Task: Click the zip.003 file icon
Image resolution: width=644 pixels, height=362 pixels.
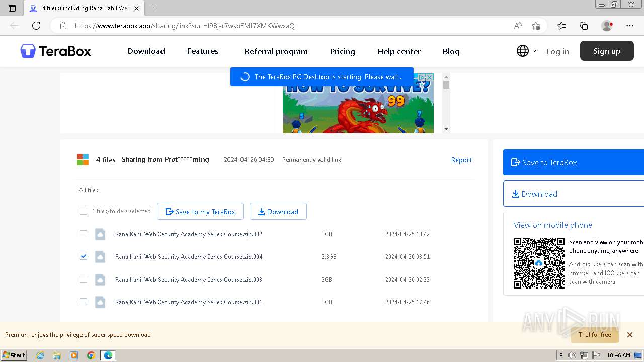Action: (x=100, y=280)
